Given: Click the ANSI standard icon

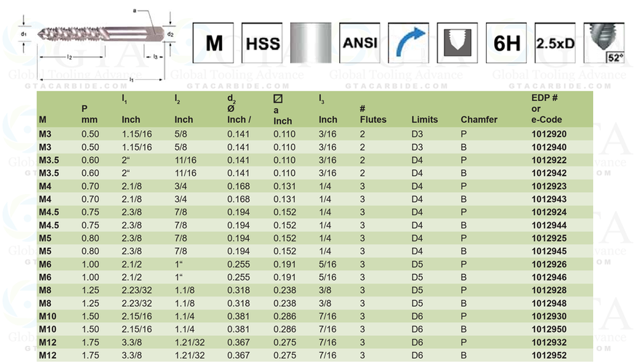Looking at the screenshot, I should pyautogui.click(x=359, y=43).
